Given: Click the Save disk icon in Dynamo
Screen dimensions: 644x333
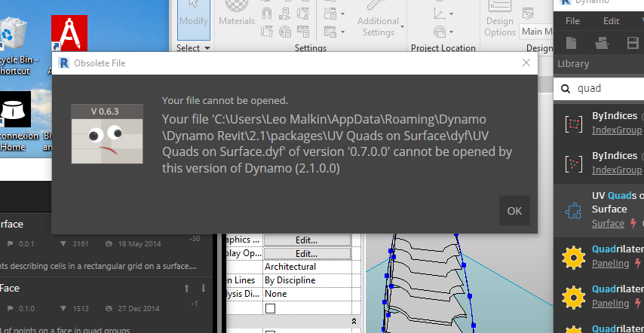Looking at the screenshot, I should click(x=633, y=43).
